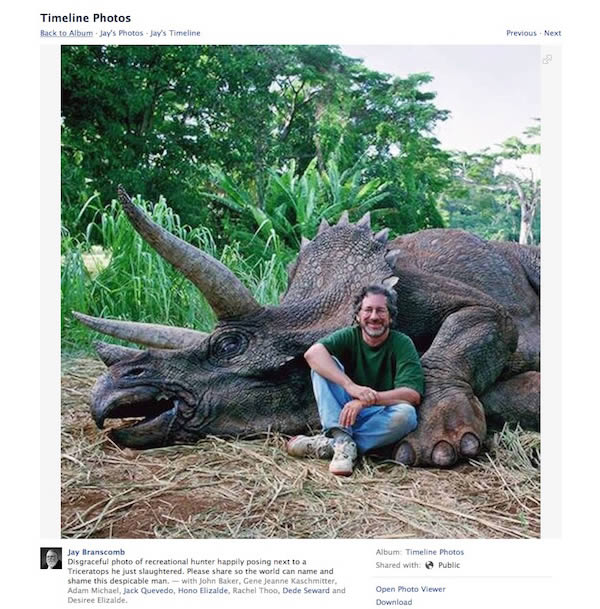The image size is (600, 609).
Task: Click the Triceratops photo
Action: coord(300,292)
